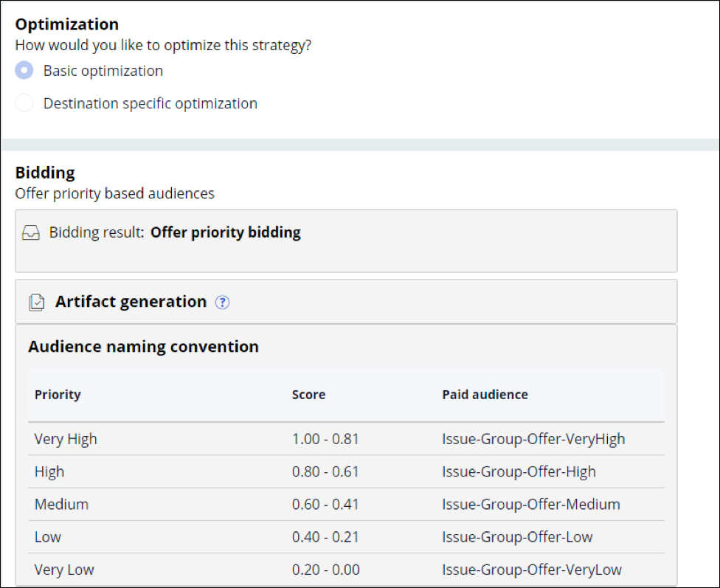Click the Issue-Group-Offer-VeryLow audience name
720x588 pixels.
[x=532, y=570]
